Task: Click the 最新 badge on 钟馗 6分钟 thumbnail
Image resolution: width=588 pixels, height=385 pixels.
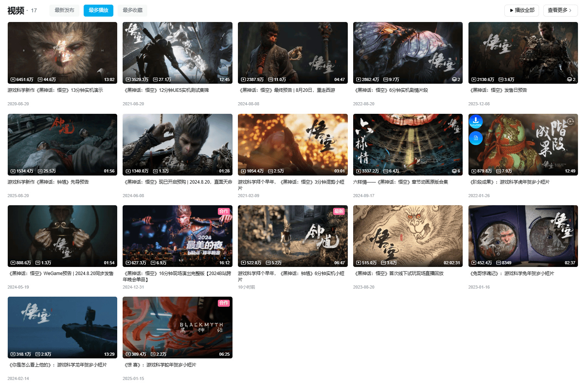Action: click(339, 211)
